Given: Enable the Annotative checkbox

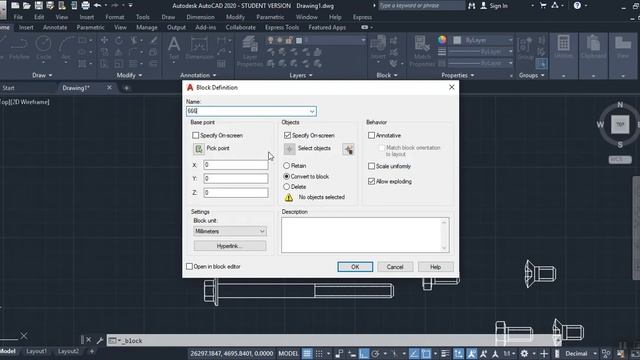Looking at the screenshot, I should coord(371,135).
